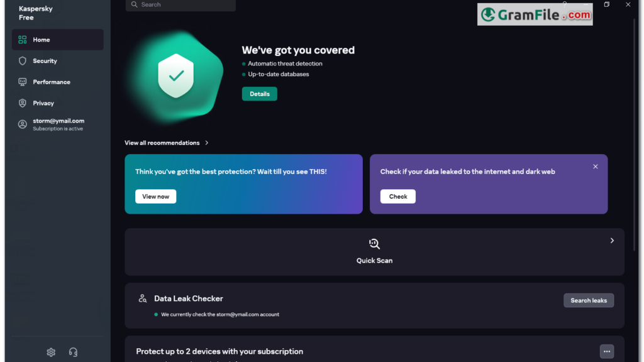
Task: Click the help question mark icon
Action: click(x=565, y=4)
